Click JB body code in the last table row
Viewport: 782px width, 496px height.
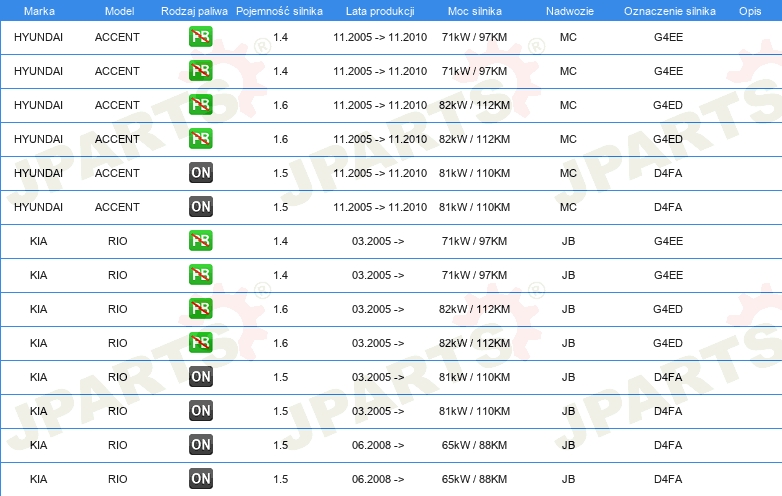(x=568, y=479)
